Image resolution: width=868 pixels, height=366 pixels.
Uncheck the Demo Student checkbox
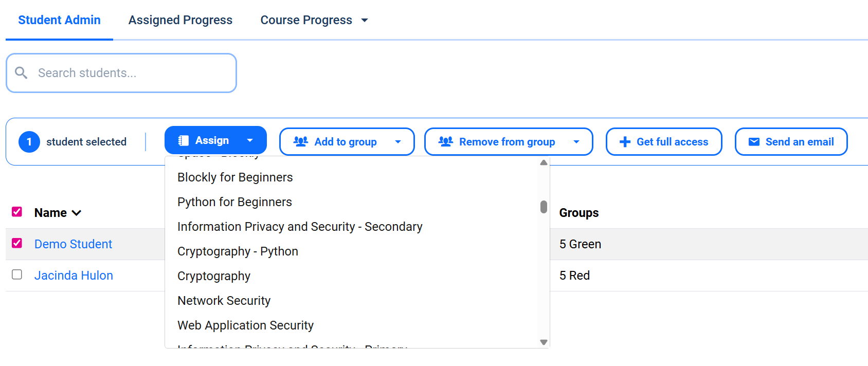click(x=17, y=243)
